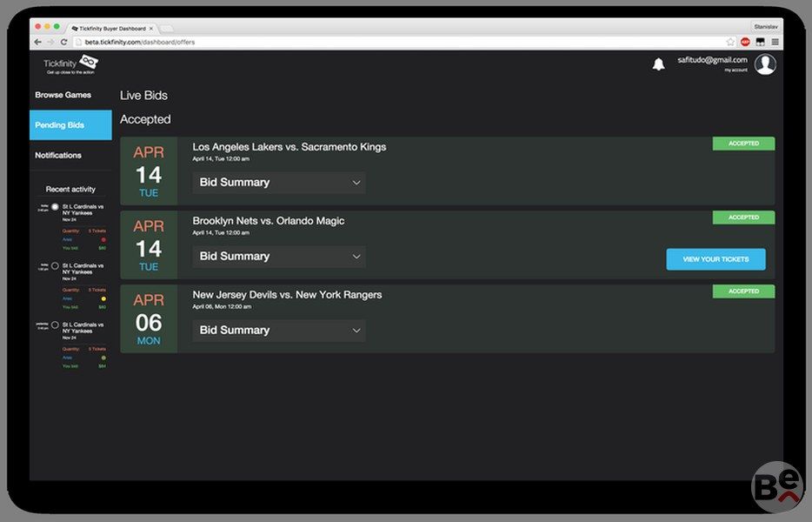Click the APR 14 date tile for Nets game
The width and height of the screenshot is (812, 522).
click(149, 245)
